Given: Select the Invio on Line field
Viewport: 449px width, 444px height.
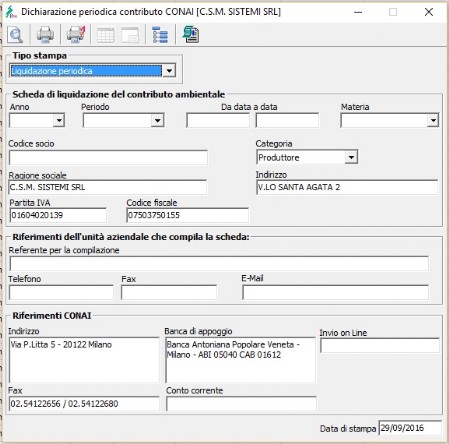Looking at the screenshot, I should [x=380, y=346].
